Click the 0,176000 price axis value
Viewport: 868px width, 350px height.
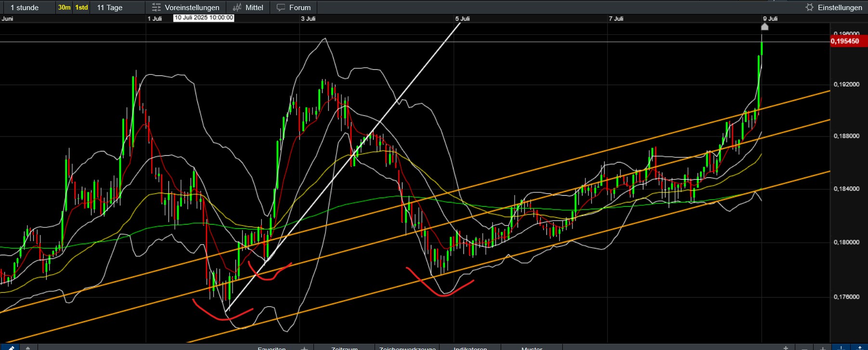point(846,297)
